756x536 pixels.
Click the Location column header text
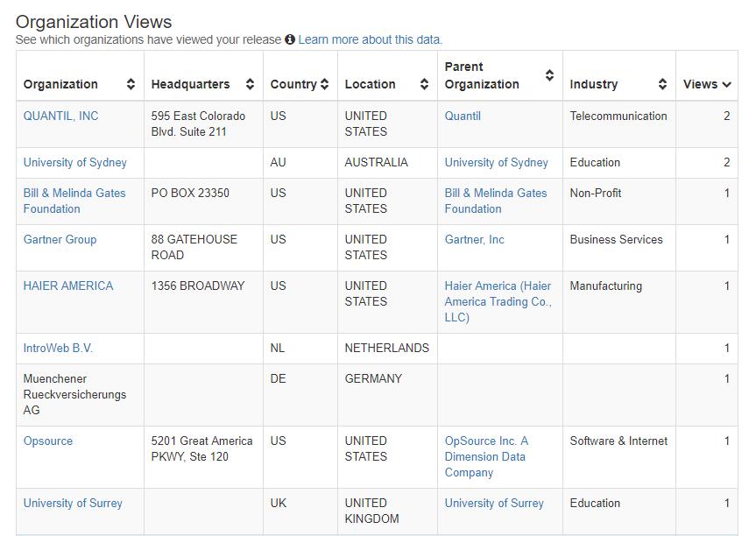pos(370,84)
